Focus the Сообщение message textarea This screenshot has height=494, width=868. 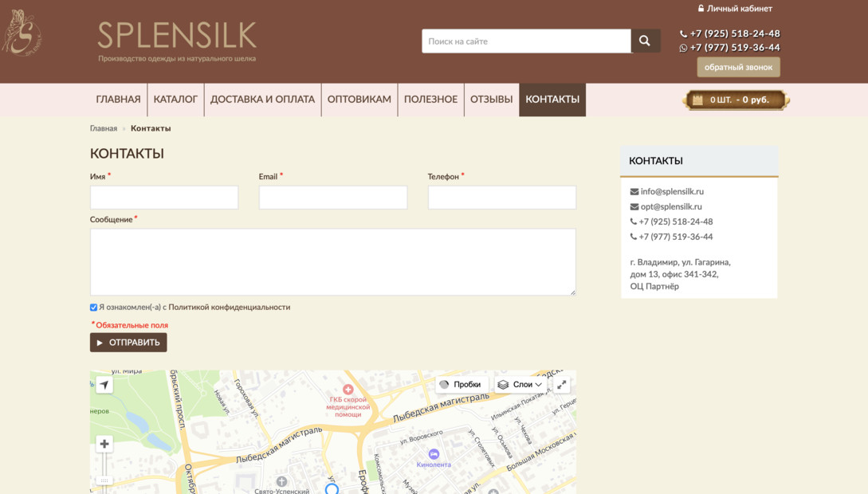coord(333,262)
